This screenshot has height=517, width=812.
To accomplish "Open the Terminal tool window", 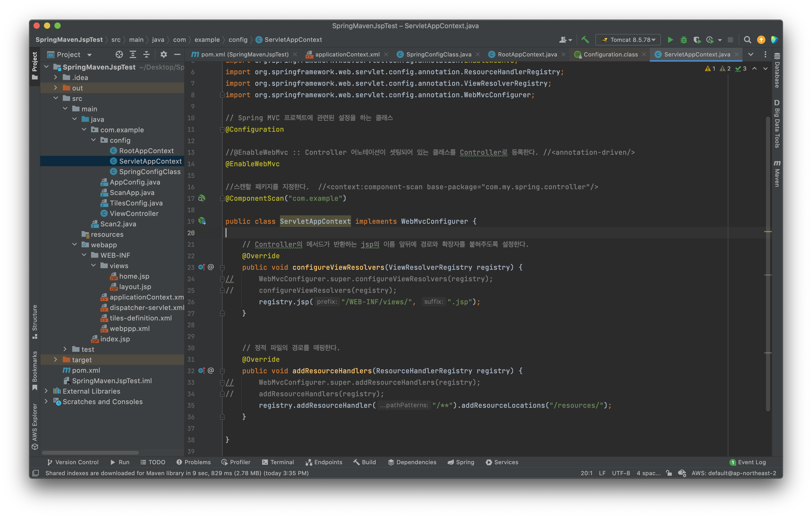I will (278, 462).
